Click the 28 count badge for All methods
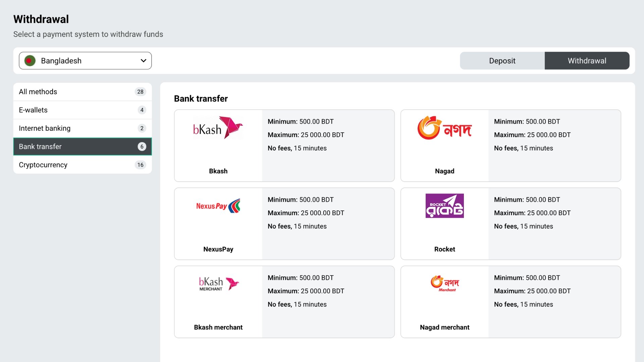 click(x=140, y=92)
